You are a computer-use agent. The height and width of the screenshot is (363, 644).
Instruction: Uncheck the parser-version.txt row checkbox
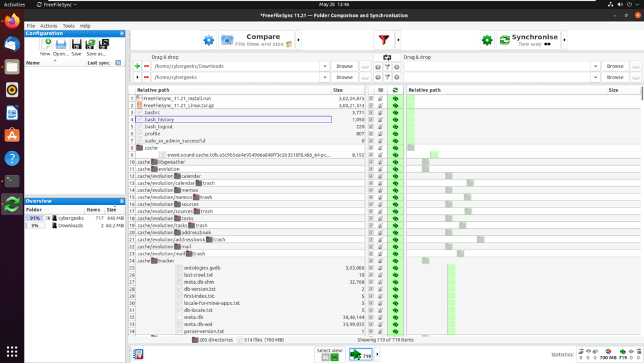(372, 331)
